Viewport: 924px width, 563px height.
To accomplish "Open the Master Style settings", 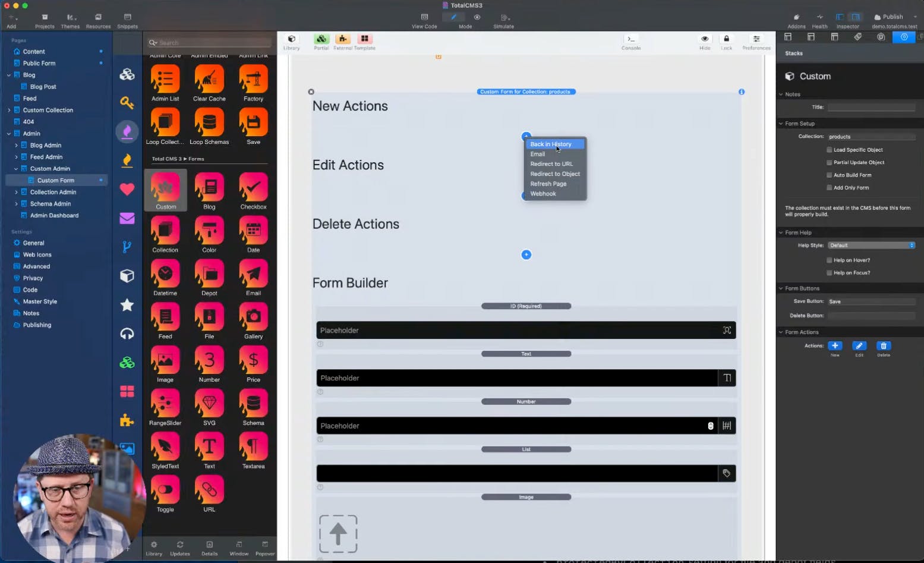I will coord(40,301).
